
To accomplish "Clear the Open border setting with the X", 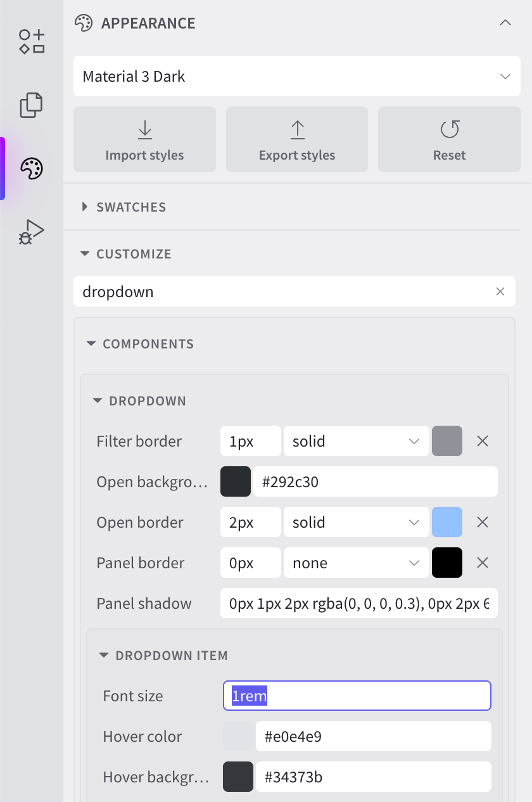I will [483, 522].
